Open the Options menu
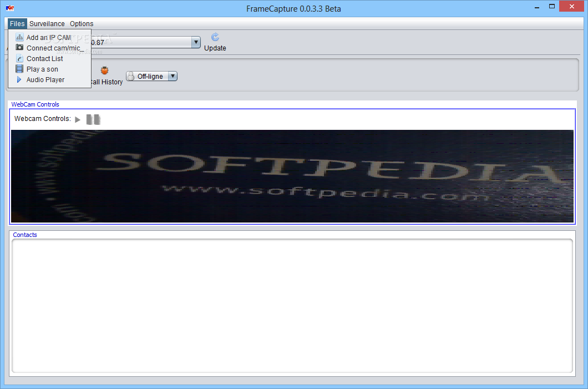The height and width of the screenshot is (389, 588). coord(82,24)
